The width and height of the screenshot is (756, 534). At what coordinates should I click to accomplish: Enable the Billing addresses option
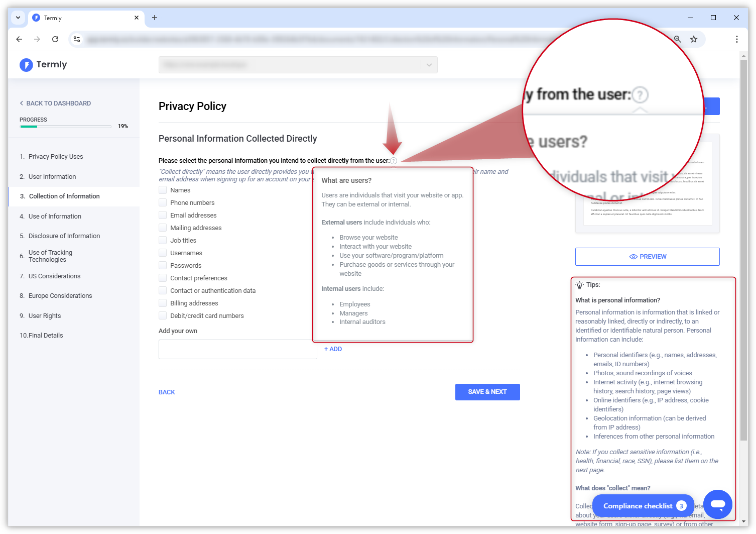pyautogui.click(x=163, y=303)
